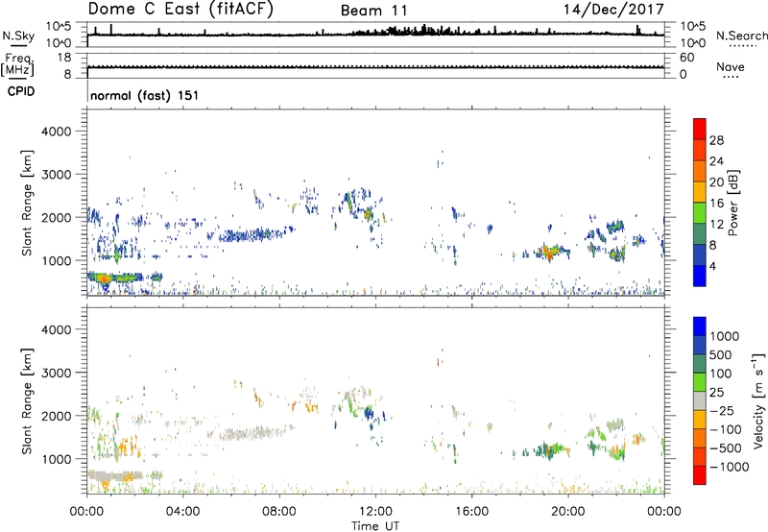Click the '16' label on power colorbar
768x532 pixels.
click(x=716, y=204)
